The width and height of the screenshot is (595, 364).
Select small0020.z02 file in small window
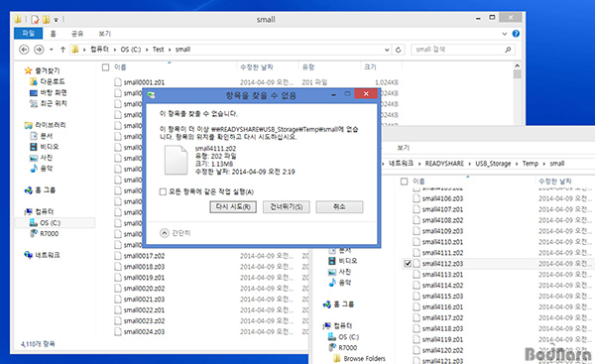click(x=144, y=289)
